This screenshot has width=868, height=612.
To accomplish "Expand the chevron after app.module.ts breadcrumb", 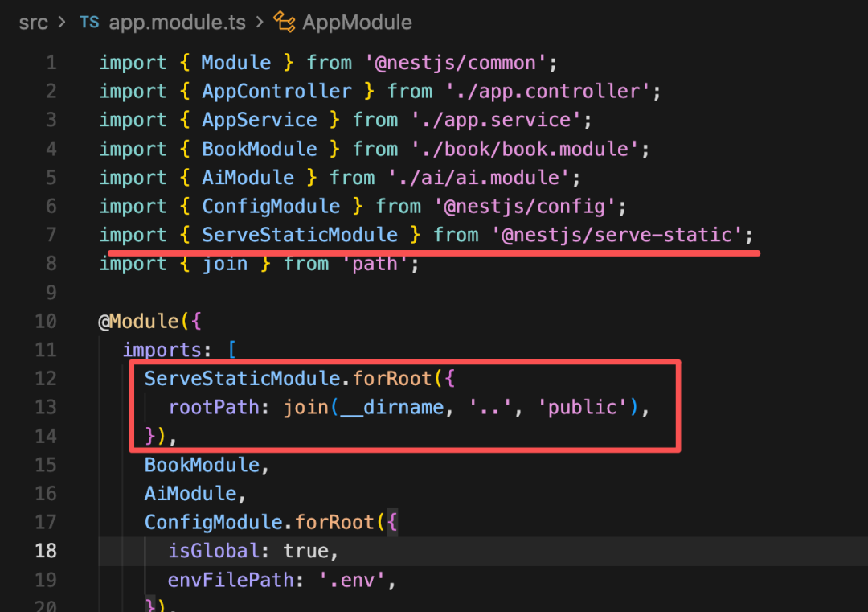I will [x=259, y=23].
